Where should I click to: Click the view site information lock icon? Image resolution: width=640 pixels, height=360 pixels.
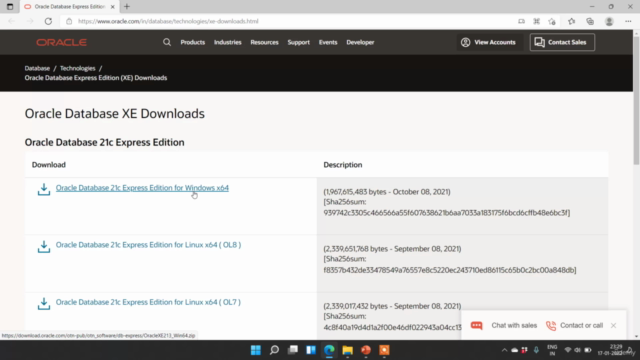coord(69,21)
